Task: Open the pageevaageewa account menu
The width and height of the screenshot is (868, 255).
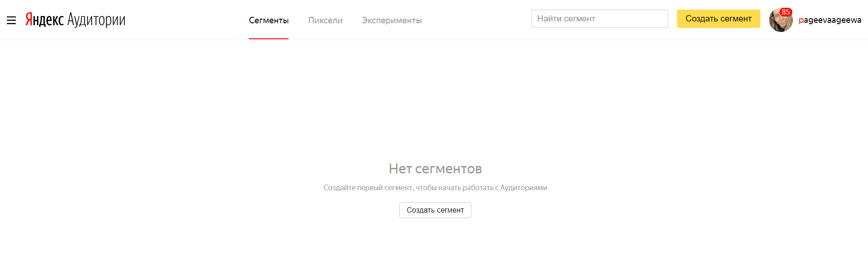Action: click(830, 20)
